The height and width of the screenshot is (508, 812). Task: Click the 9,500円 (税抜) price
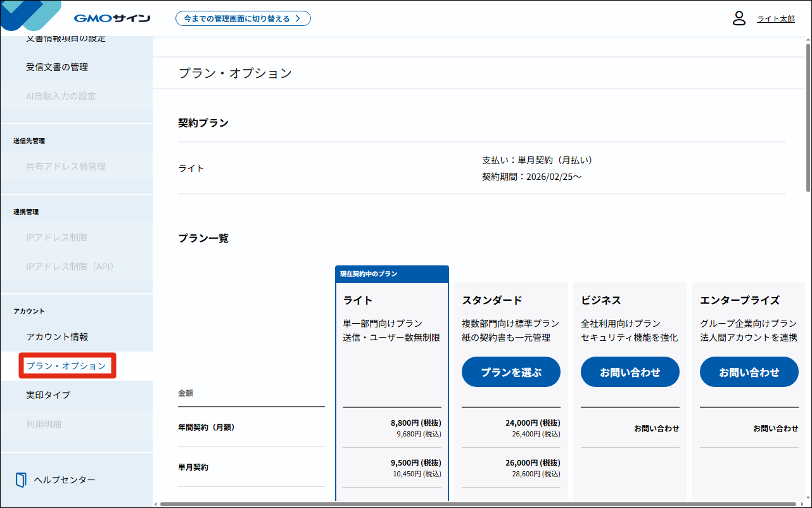tap(416, 463)
